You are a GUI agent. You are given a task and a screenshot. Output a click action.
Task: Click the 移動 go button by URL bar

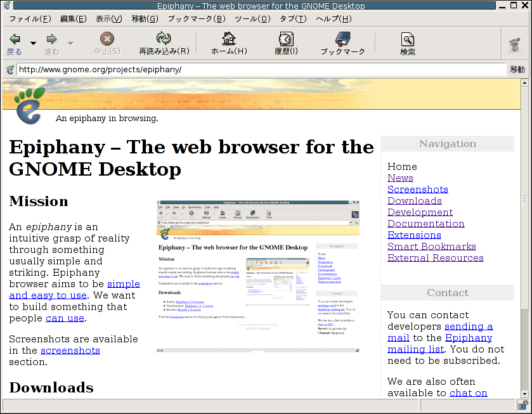coord(517,70)
